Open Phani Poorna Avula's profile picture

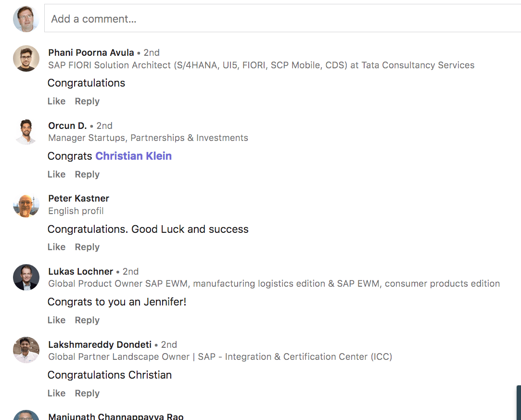click(26, 59)
